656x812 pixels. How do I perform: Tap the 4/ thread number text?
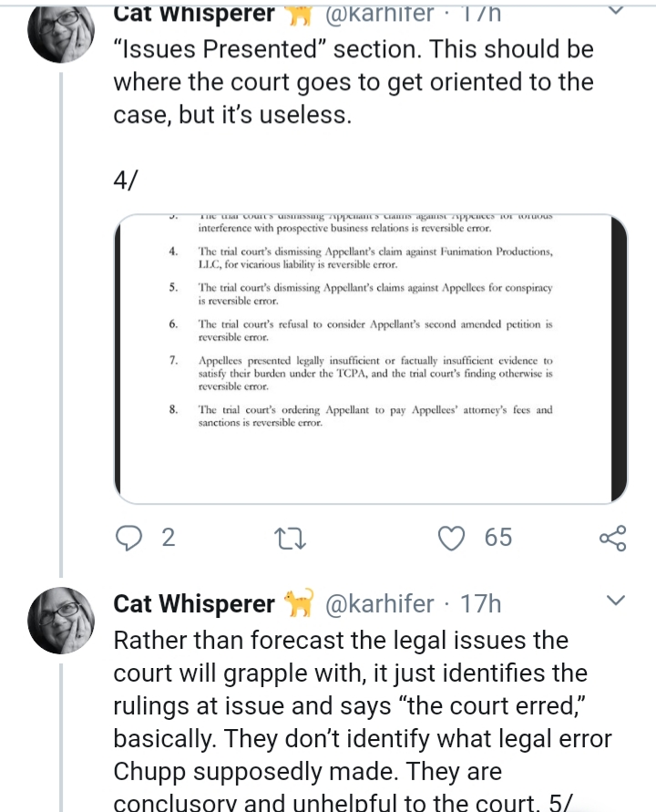126,180
